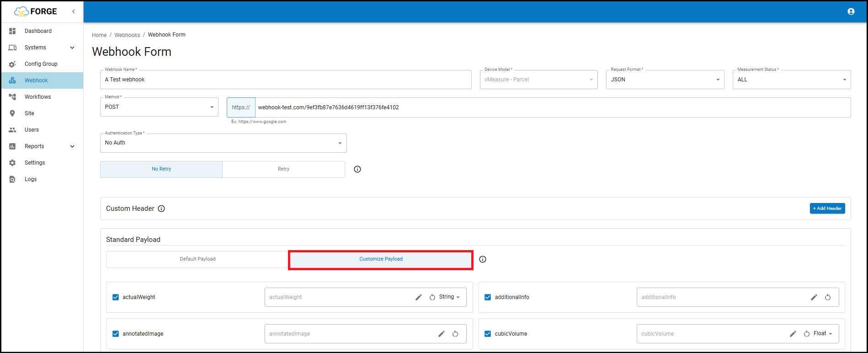Edit the cubicVolume field name pencil

pos(793,334)
